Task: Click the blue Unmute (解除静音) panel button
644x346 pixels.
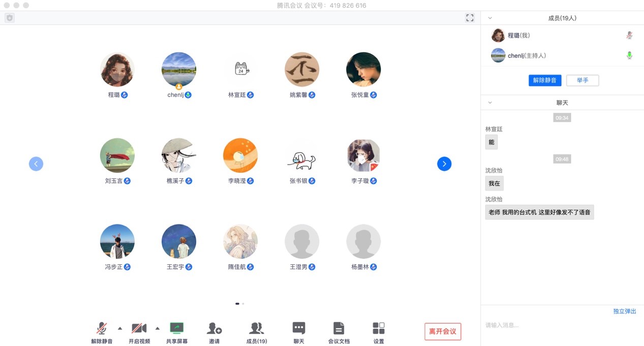Action: 544,80
